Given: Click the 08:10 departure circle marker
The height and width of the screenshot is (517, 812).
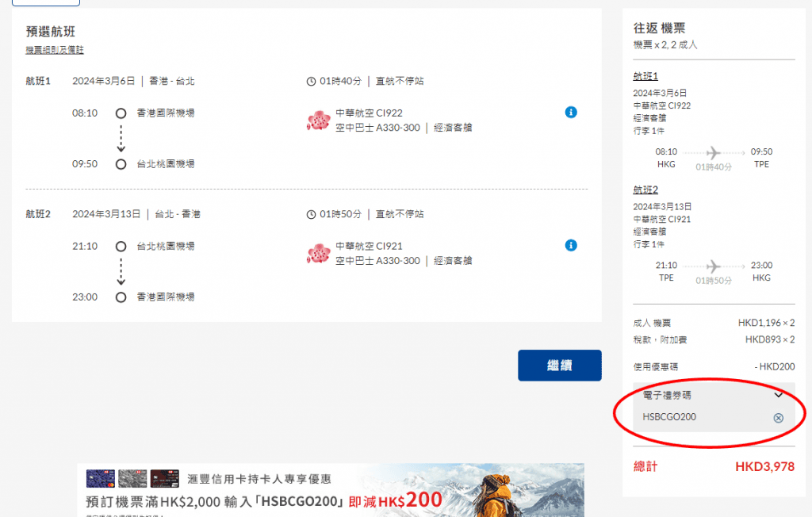Looking at the screenshot, I should click(x=121, y=113).
